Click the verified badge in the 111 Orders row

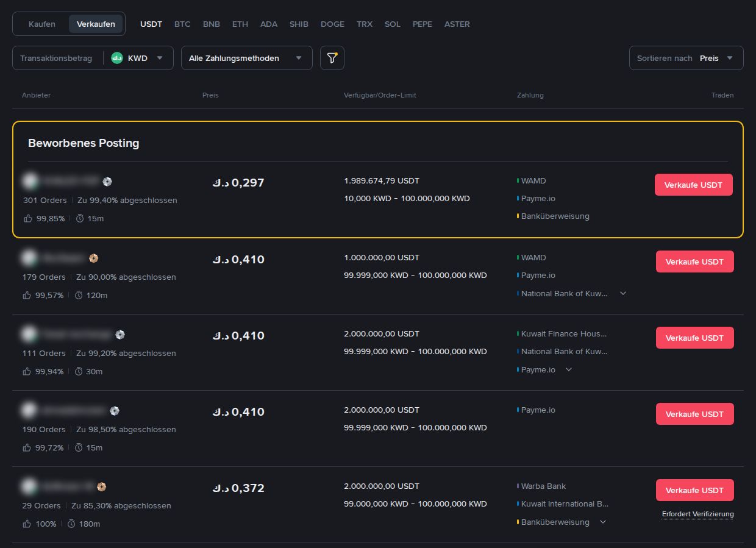(120, 335)
